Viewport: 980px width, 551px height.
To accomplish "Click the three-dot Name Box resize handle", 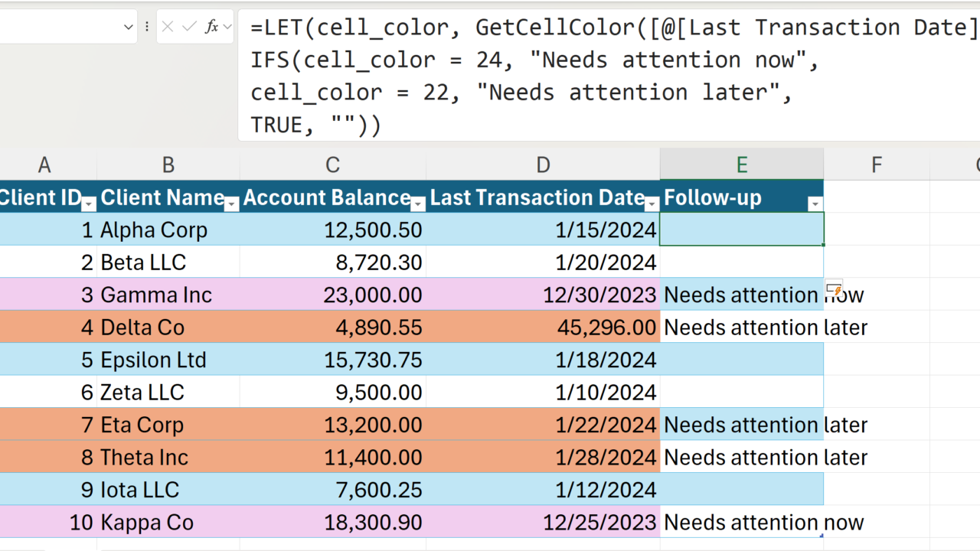I will (147, 27).
